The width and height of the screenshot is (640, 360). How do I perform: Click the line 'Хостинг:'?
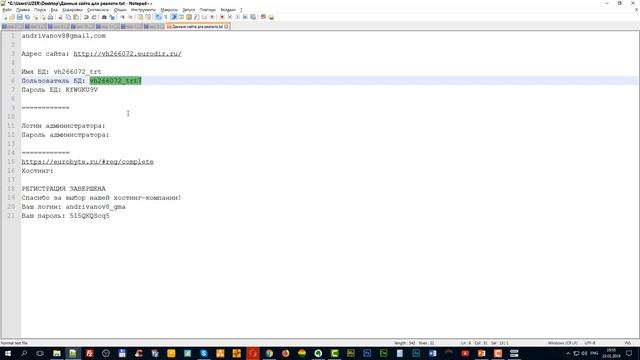pos(37,171)
